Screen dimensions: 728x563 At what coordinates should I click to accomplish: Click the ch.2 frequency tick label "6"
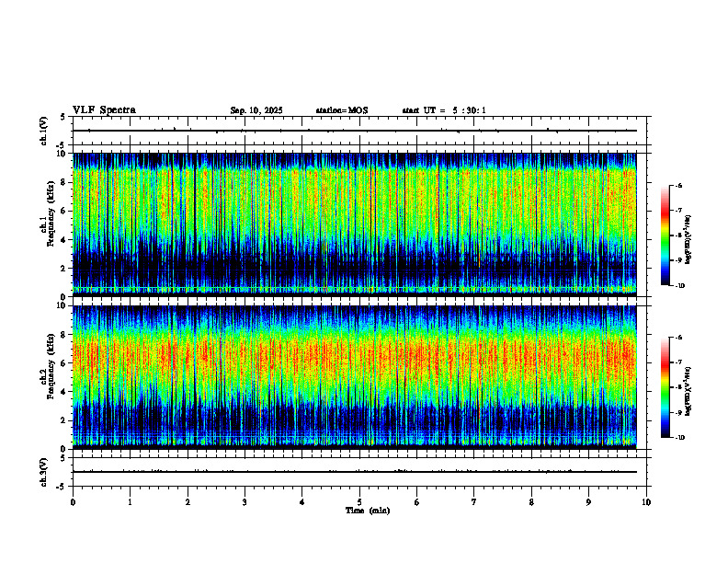(64, 363)
